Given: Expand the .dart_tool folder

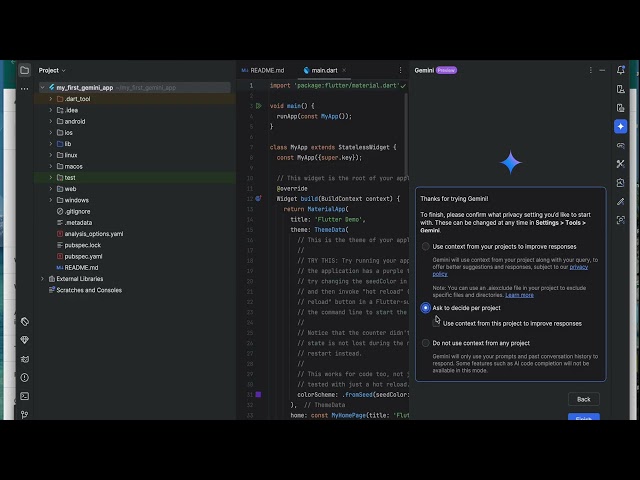Looking at the screenshot, I should pos(51,99).
